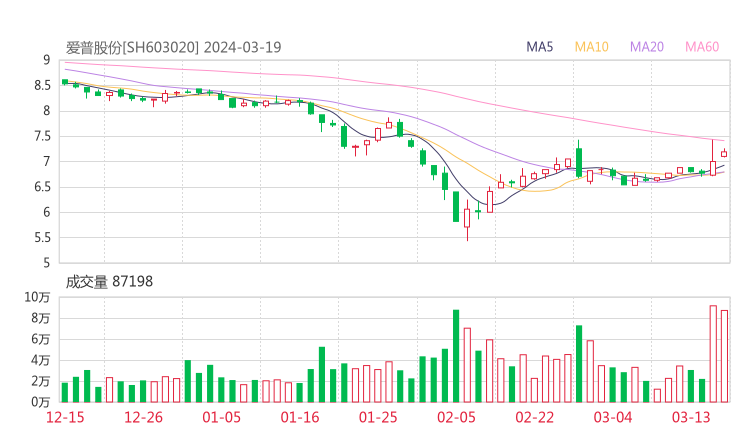The image size is (740, 440).
Task: Click the price axis label 7.5
Action: [42, 136]
